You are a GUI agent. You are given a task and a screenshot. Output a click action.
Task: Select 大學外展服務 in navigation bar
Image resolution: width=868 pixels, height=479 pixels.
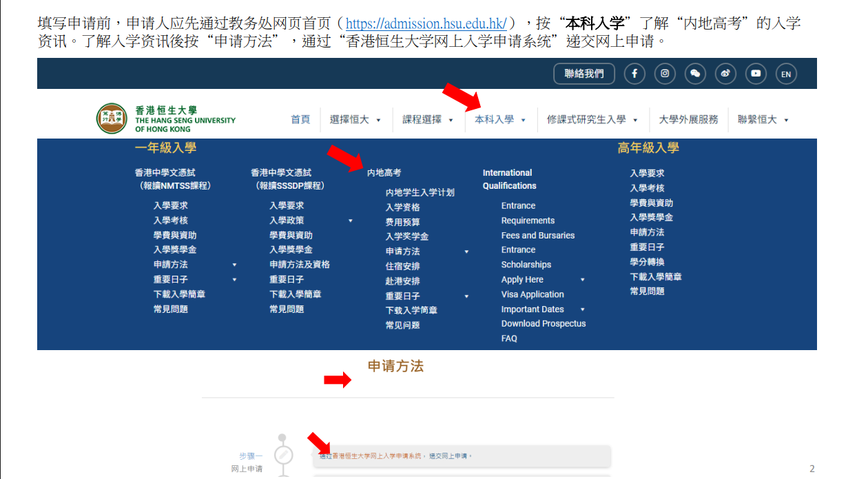688,119
